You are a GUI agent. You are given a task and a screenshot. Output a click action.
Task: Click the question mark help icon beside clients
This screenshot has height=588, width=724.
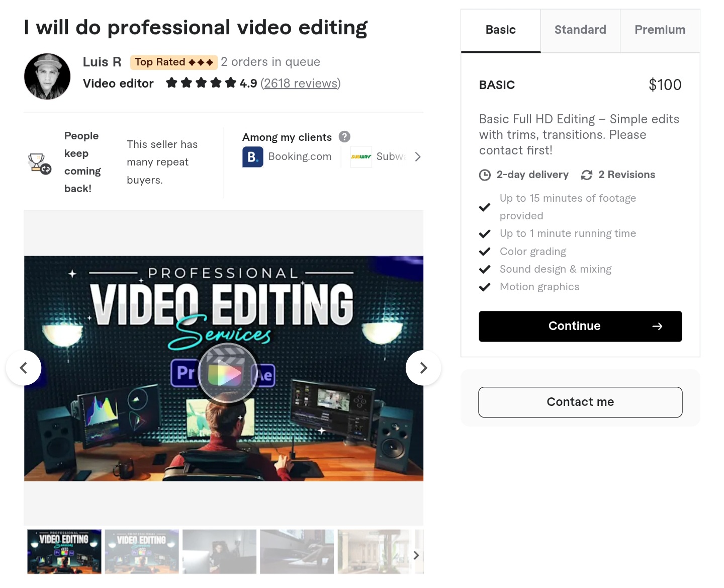344,137
